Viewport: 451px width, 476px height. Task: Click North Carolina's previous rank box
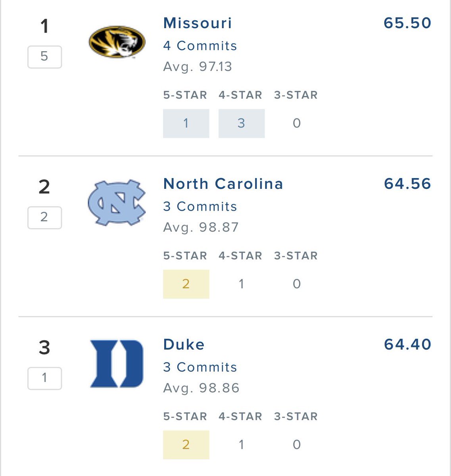click(44, 217)
